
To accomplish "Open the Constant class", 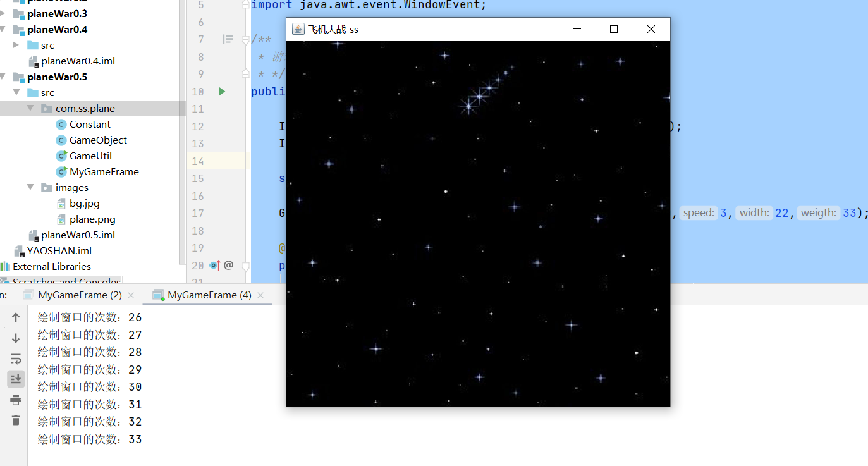I will [90, 125].
